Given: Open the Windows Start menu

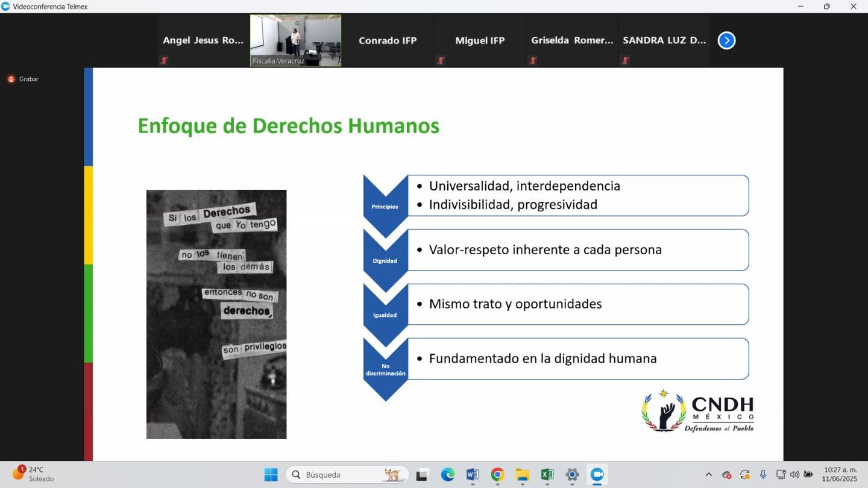Looking at the screenshot, I should (x=271, y=475).
